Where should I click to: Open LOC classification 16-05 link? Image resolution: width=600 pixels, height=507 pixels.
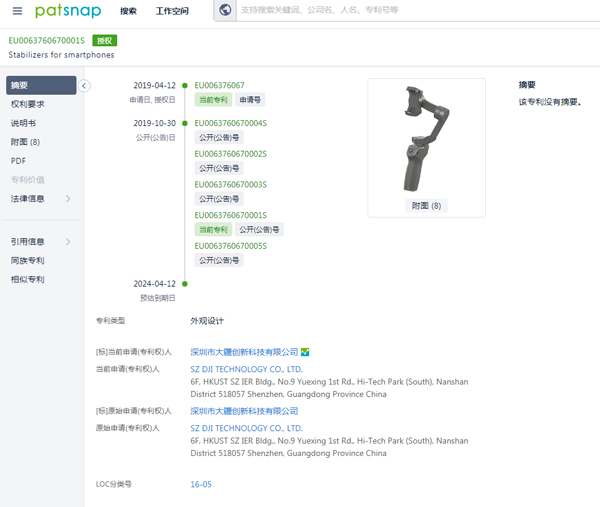click(201, 484)
